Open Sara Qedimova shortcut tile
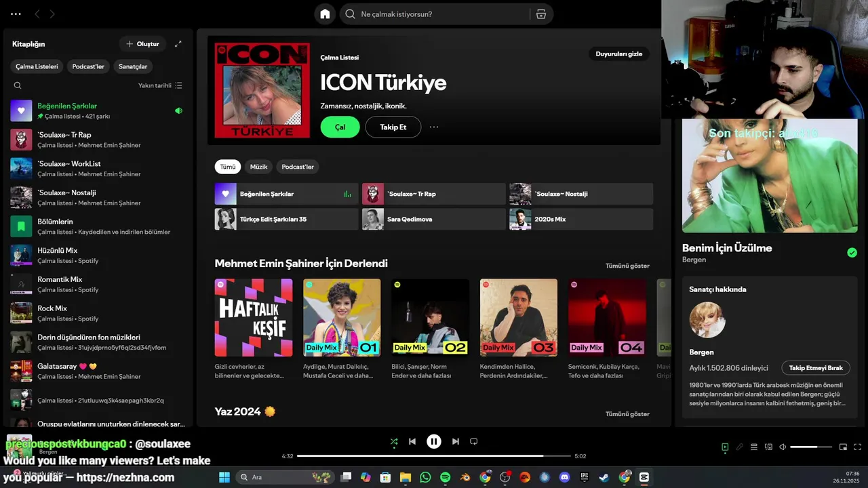This screenshot has width=868, height=488. [x=433, y=219]
